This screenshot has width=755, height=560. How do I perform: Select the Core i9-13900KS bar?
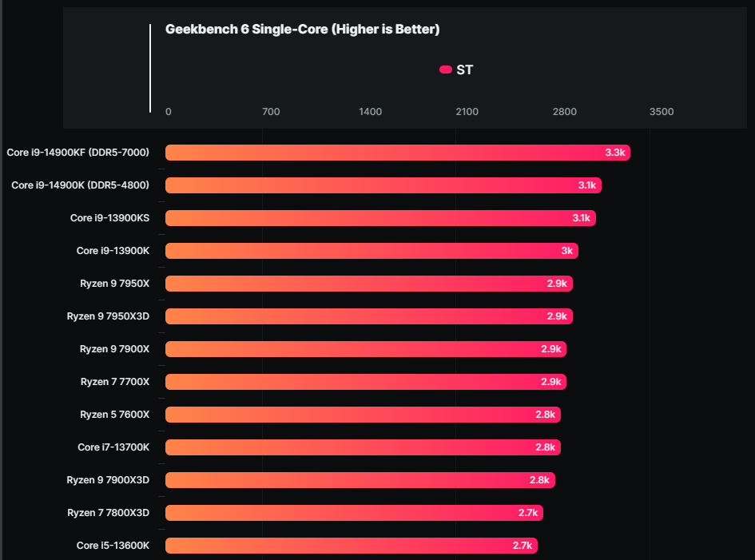380,218
